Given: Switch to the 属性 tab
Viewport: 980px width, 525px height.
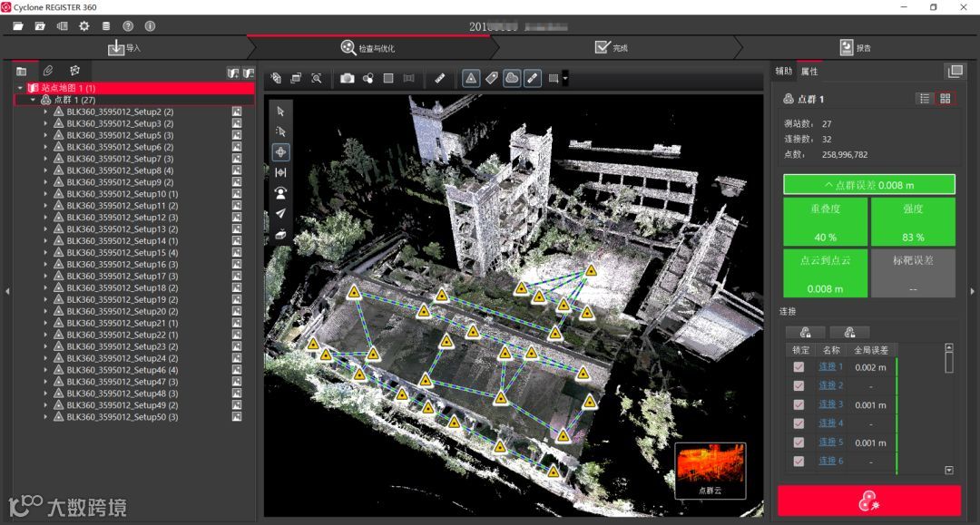Looking at the screenshot, I should point(809,71).
